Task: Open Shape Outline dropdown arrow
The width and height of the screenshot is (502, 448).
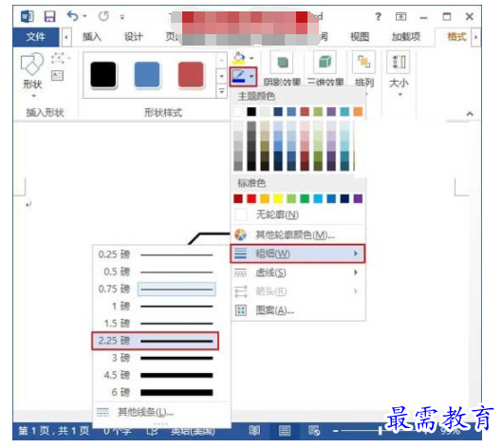Action: tap(252, 77)
